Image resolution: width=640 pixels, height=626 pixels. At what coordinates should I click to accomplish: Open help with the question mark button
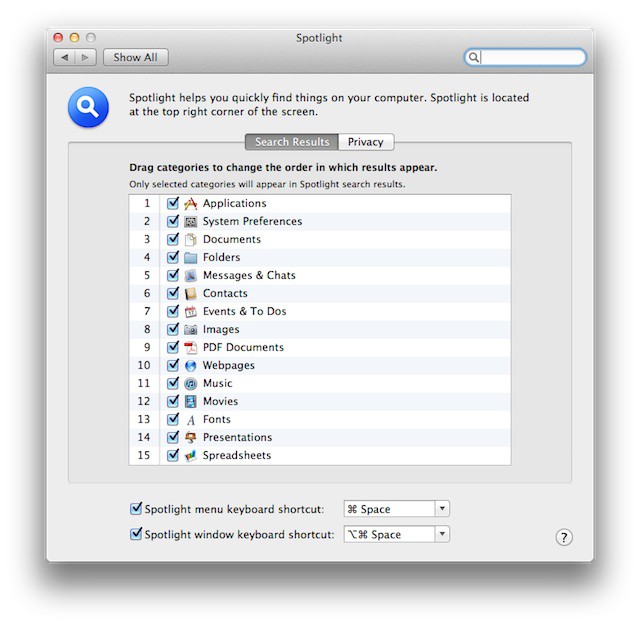pos(564,538)
